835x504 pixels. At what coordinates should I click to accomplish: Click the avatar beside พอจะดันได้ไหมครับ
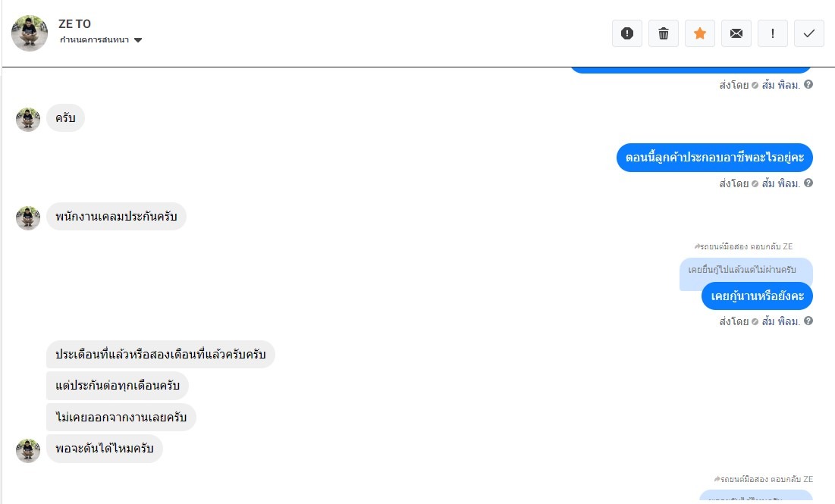[28, 449]
